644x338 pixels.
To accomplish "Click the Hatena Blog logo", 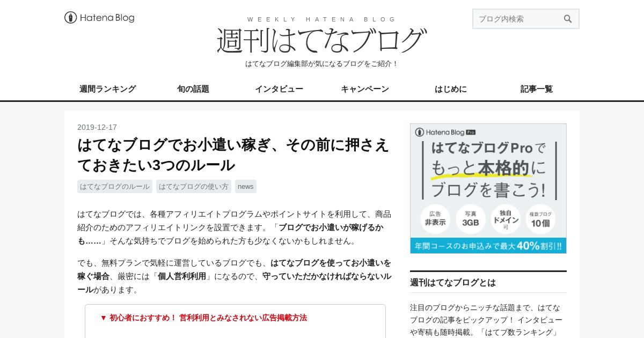I will point(99,18).
